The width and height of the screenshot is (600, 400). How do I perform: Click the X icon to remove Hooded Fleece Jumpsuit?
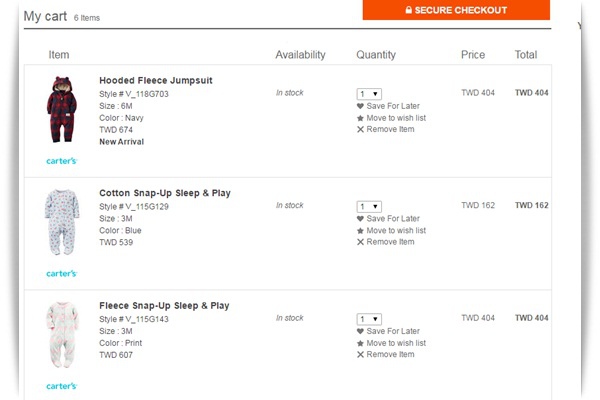click(x=360, y=129)
